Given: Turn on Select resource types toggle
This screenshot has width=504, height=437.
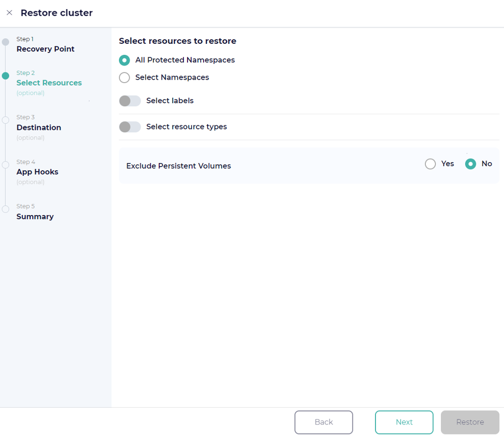Looking at the screenshot, I should pos(130,127).
